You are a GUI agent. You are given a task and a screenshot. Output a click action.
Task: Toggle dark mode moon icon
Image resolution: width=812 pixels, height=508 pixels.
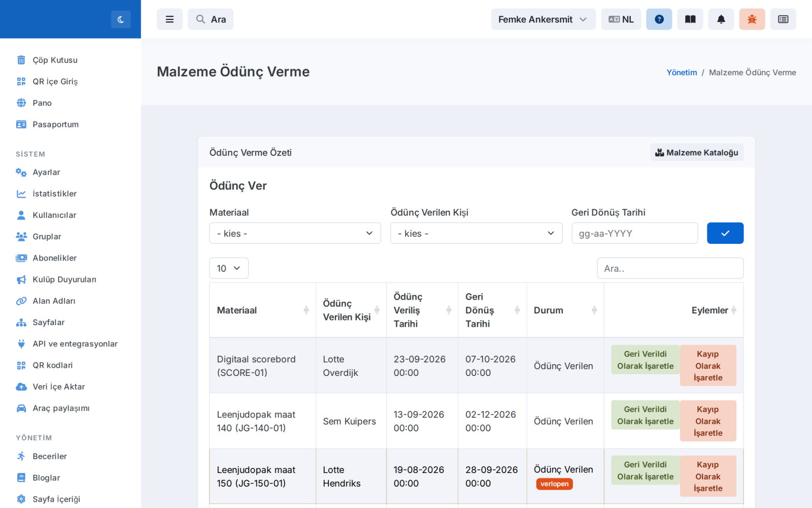tap(121, 19)
